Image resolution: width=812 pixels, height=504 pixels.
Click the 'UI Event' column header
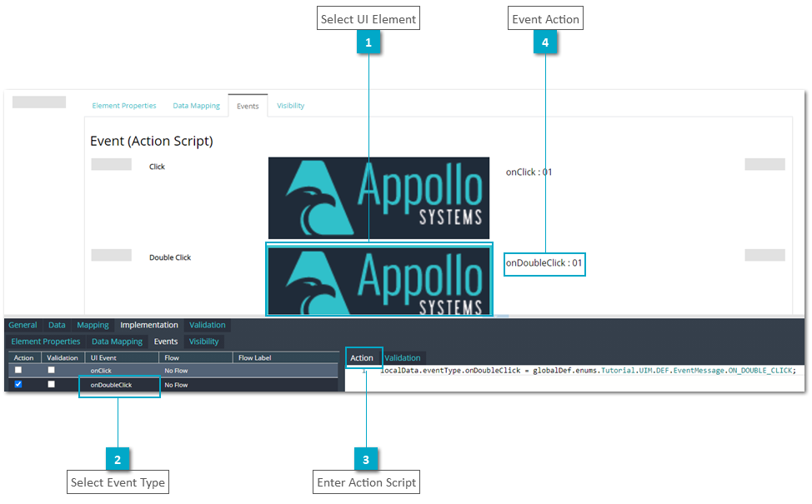(x=122, y=357)
